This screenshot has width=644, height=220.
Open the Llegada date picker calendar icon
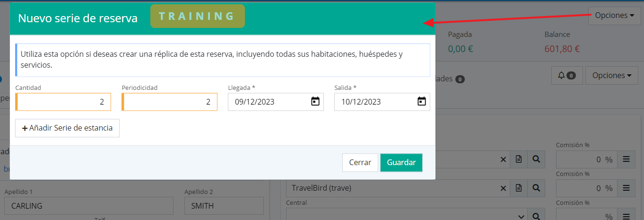[x=315, y=102]
